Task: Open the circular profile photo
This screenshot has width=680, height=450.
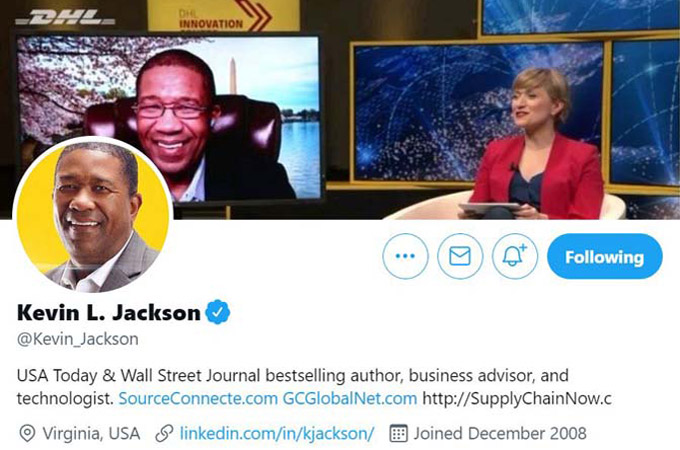Action: [93, 215]
